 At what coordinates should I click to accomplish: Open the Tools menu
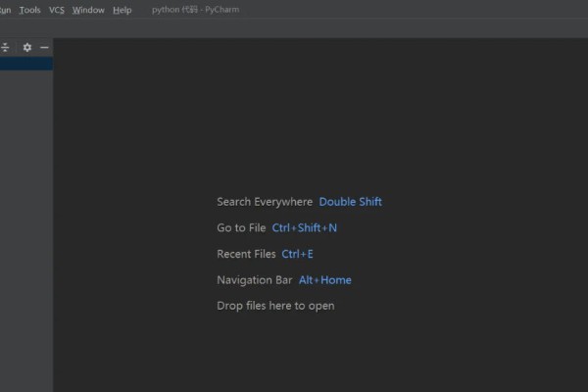click(30, 10)
